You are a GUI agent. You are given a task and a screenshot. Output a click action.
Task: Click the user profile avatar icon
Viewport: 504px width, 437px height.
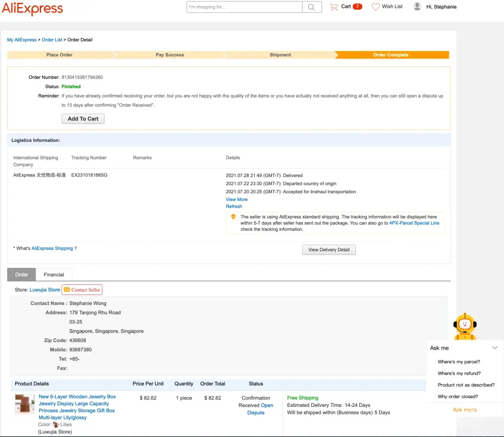pos(417,7)
